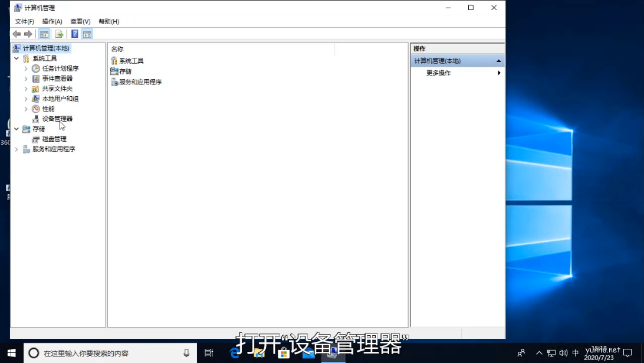644x363 pixels.
Task: Click the 本地用户和组 tree icon
Action: click(x=36, y=99)
